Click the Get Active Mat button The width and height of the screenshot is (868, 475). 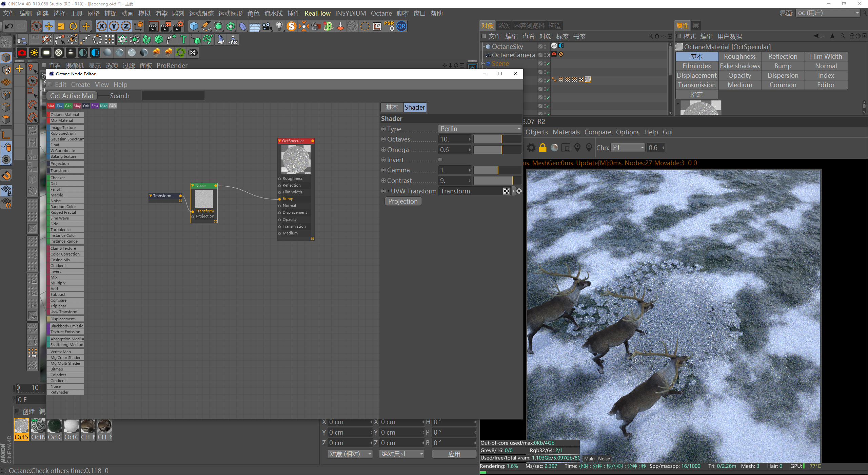pyautogui.click(x=72, y=96)
